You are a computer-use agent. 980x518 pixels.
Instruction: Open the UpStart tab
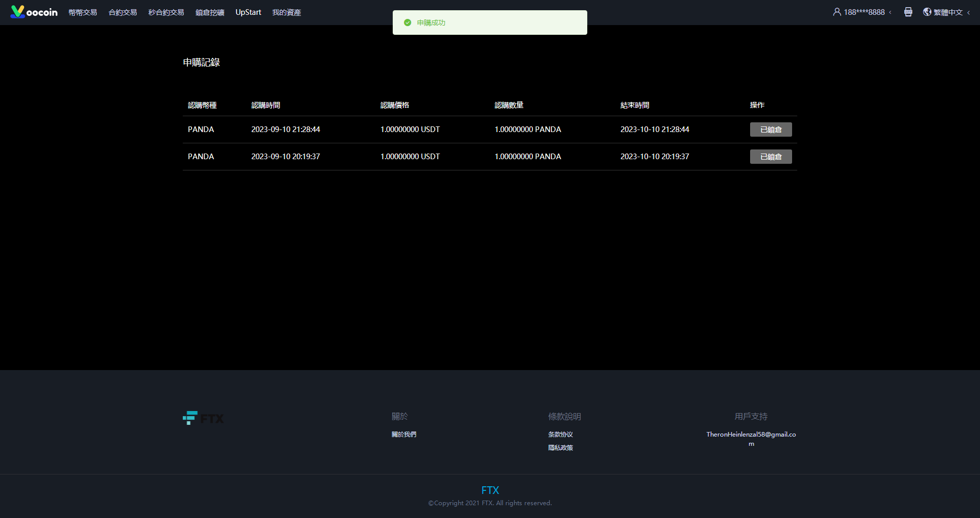point(248,12)
